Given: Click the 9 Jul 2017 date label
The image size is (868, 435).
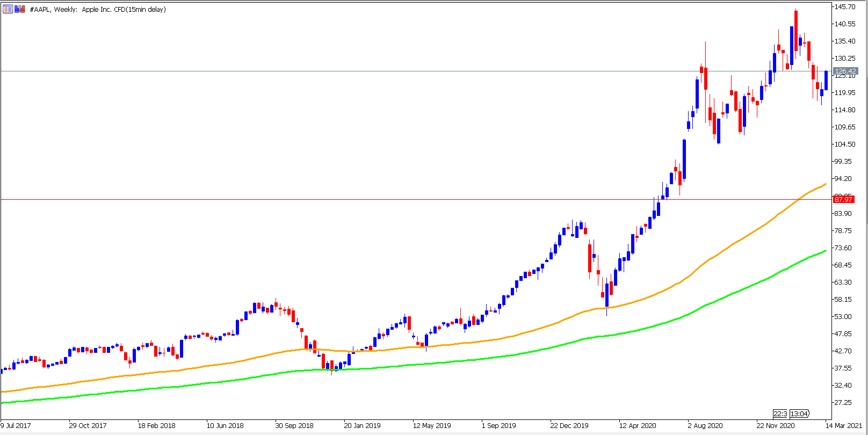Looking at the screenshot, I should coord(16,425).
